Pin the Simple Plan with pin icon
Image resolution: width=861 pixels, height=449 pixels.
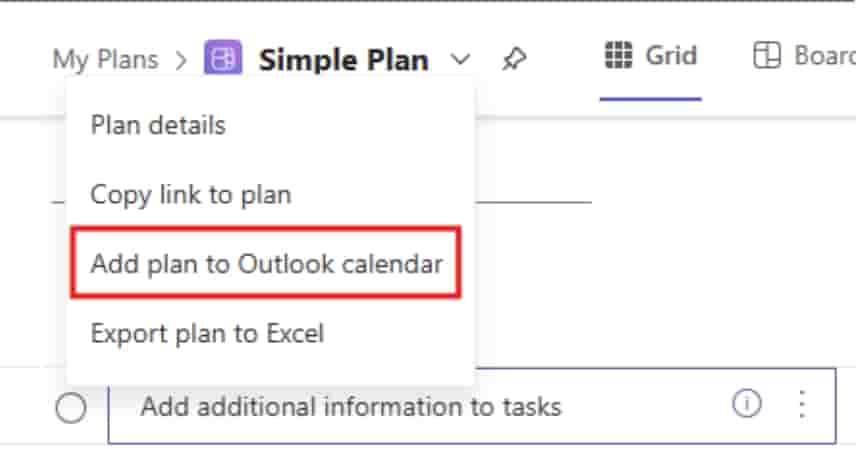[x=513, y=59]
